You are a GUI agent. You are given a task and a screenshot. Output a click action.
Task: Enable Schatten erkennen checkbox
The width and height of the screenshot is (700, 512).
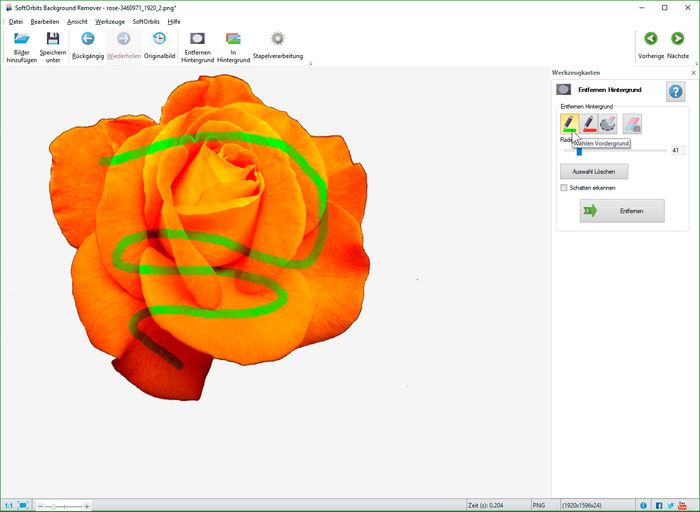click(x=564, y=187)
